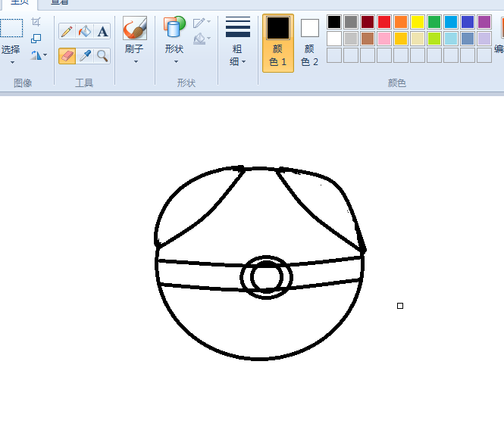The height and width of the screenshot is (430, 504).
Task: Open the 选择 dropdown menu
Action: [x=11, y=55]
